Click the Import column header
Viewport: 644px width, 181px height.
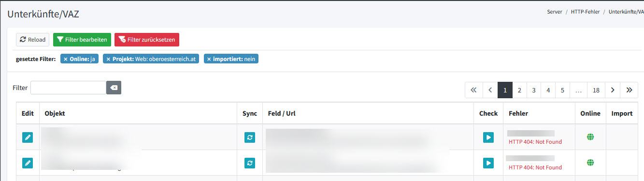622,113
